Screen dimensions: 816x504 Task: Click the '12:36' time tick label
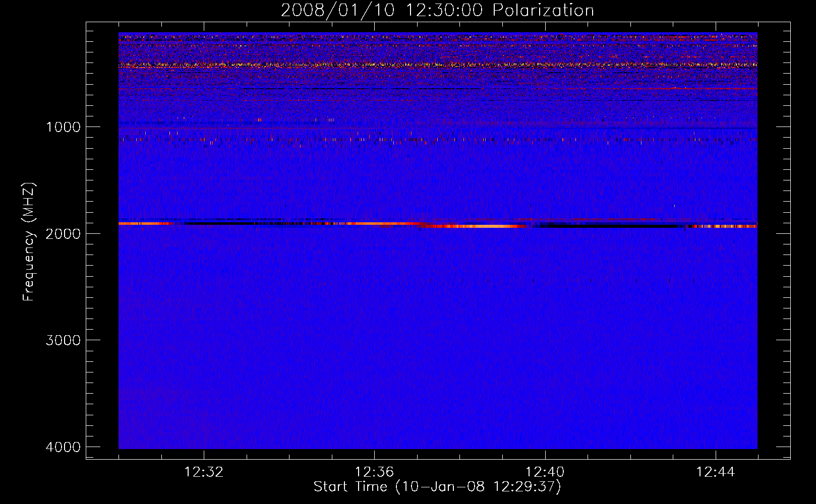(x=374, y=472)
